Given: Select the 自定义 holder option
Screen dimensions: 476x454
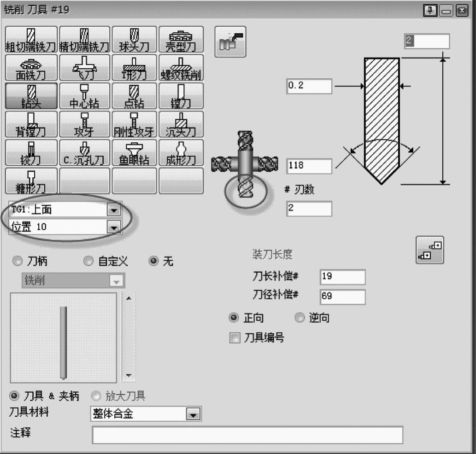Looking at the screenshot, I should click(x=88, y=262).
